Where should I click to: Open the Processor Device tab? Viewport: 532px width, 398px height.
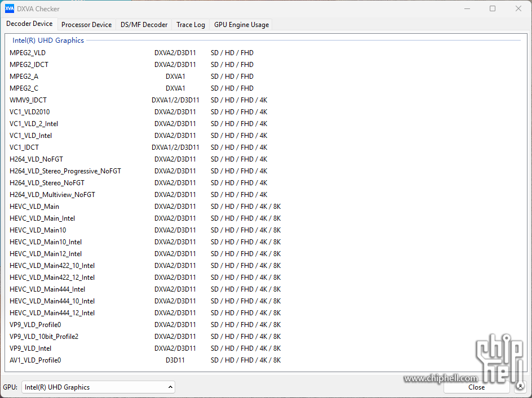(x=87, y=25)
